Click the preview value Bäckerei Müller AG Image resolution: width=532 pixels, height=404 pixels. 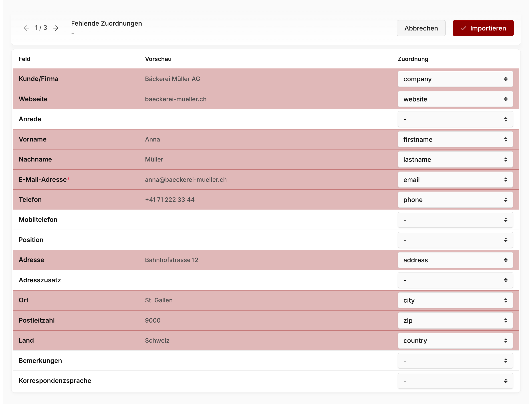(x=172, y=79)
